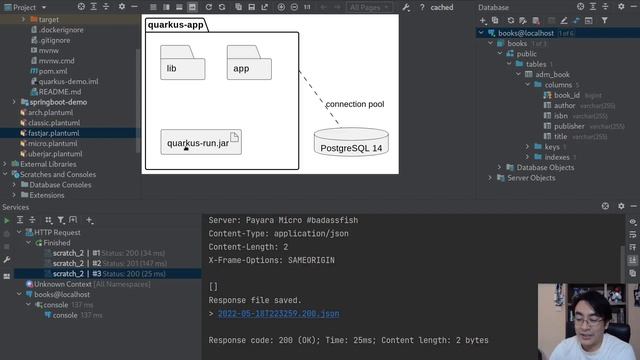This screenshot has height=360, width=640.
Task: Reset diagram zoom to actual size
Action: 307,7
